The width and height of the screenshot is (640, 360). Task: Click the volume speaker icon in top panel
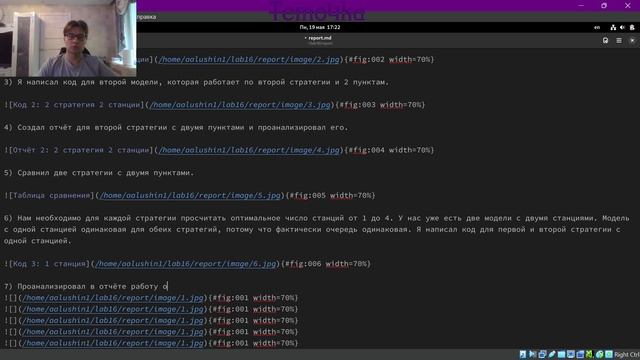(622, 27)
